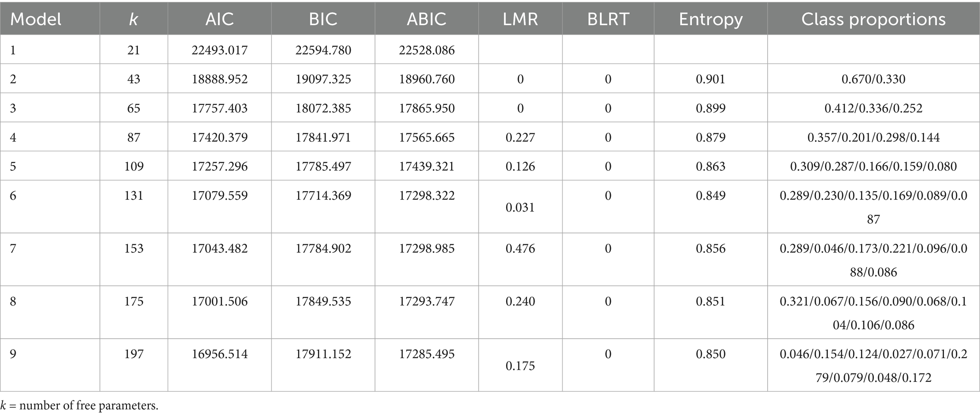Click the k column header
The height and width of the screenshot is (416, 980).
pyautogui.click(x=134, y=19)
